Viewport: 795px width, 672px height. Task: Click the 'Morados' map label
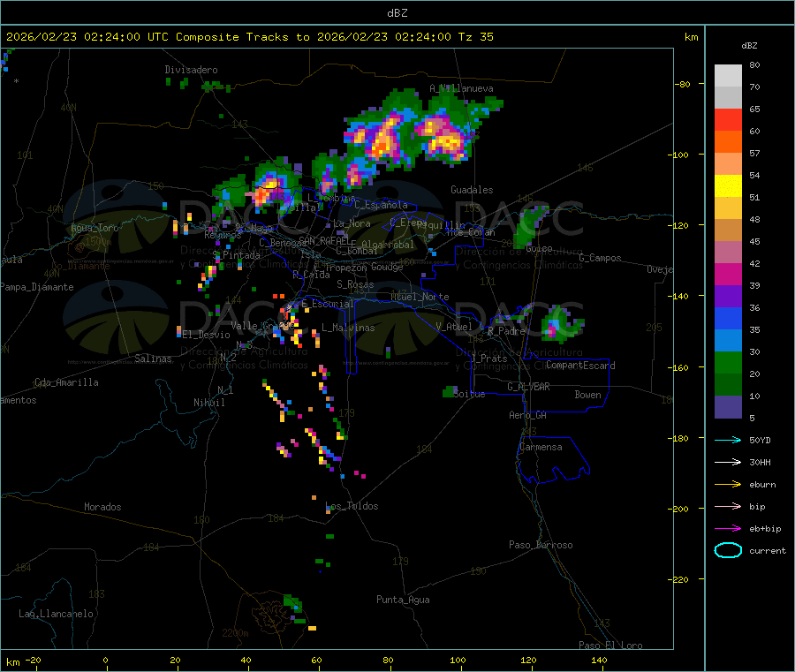click(x=102, y=507)
